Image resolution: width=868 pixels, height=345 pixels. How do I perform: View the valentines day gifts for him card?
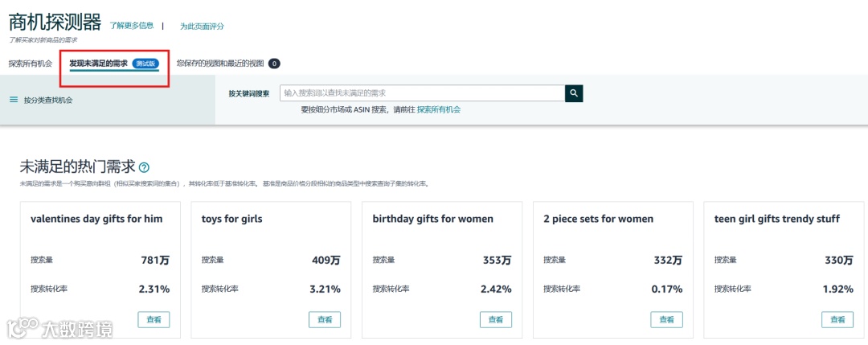(x=154, y=319)
